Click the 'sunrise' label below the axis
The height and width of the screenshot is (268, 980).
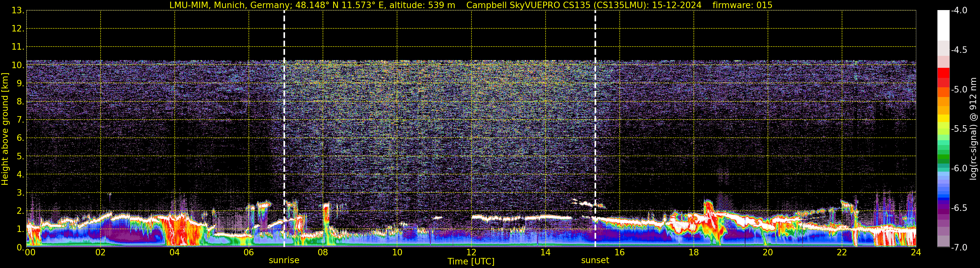tap(284, 261)
